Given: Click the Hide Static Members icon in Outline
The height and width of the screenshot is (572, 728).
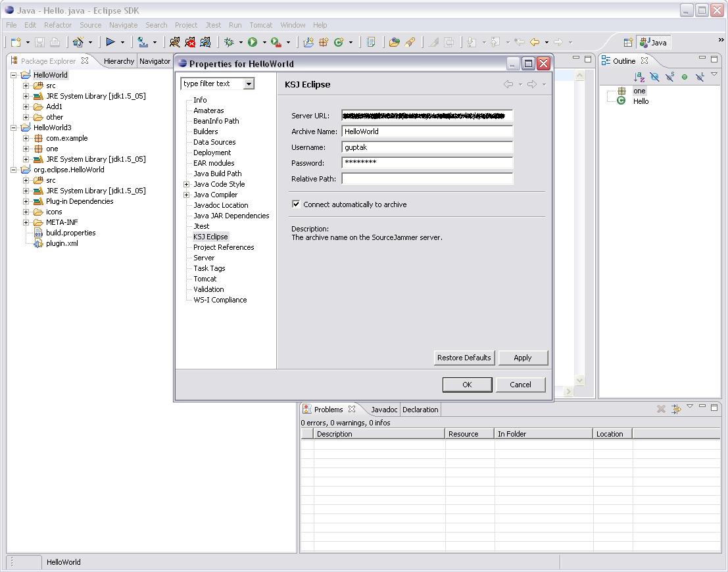Looking at the screenshot, I should tap(669, 77).
